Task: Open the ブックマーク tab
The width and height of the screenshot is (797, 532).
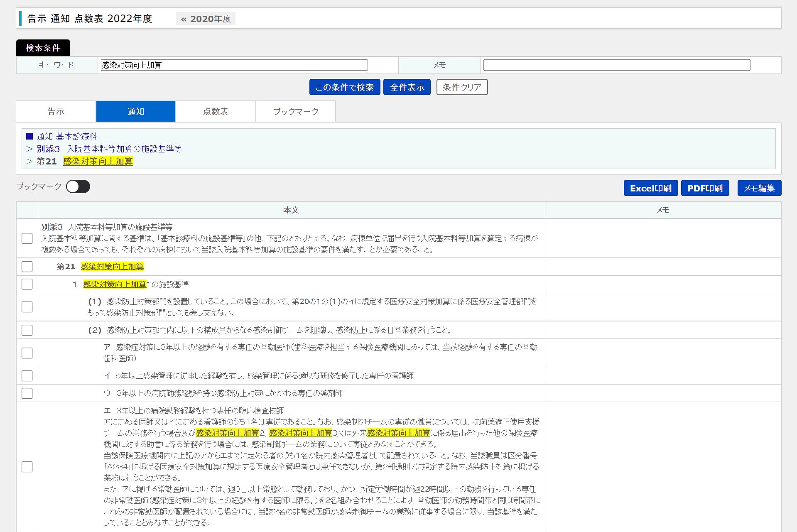Action: (x=296, y=111)
